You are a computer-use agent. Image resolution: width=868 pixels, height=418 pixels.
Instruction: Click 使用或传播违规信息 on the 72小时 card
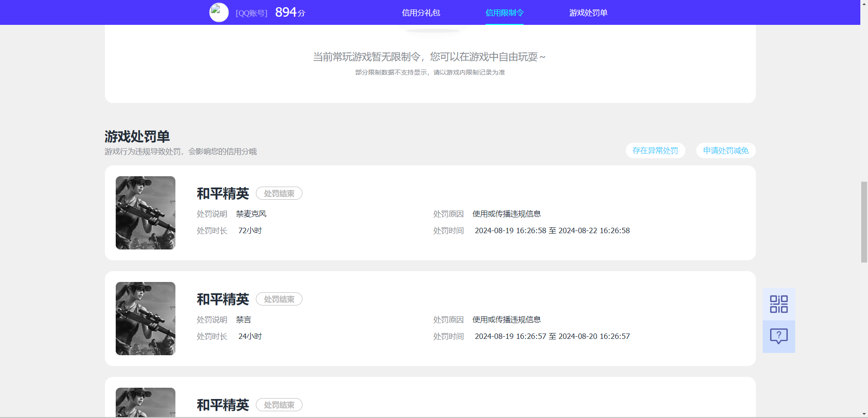507,214
